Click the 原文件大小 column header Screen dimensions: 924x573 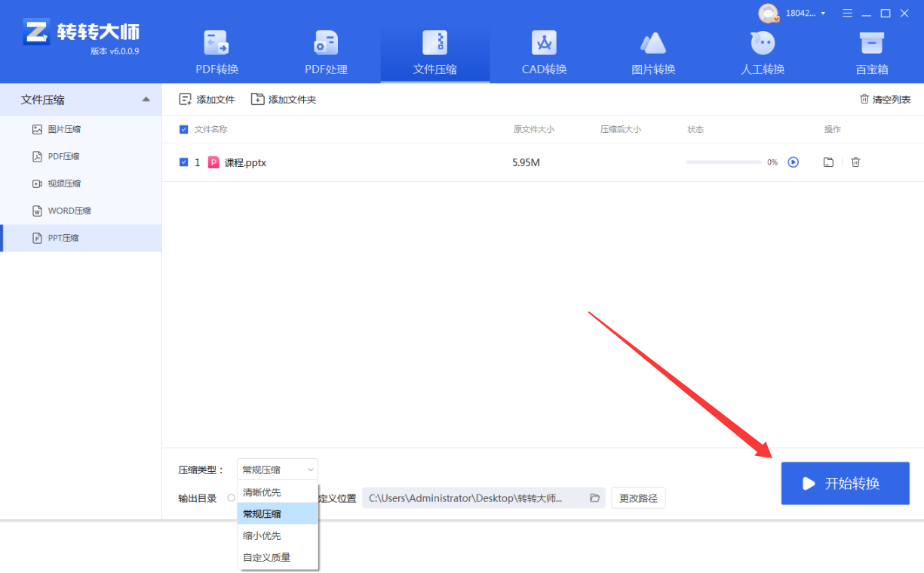pyautogui.click(x=534, y=129)
